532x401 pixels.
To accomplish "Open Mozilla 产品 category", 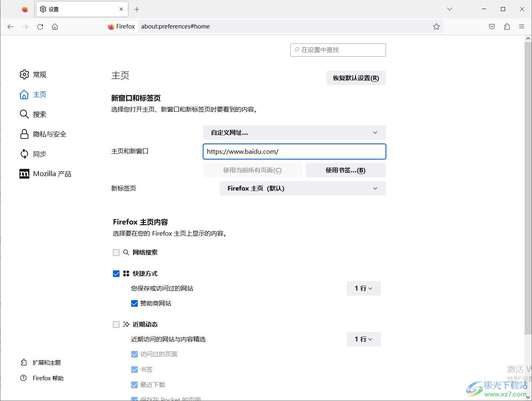I will (46, 174).
